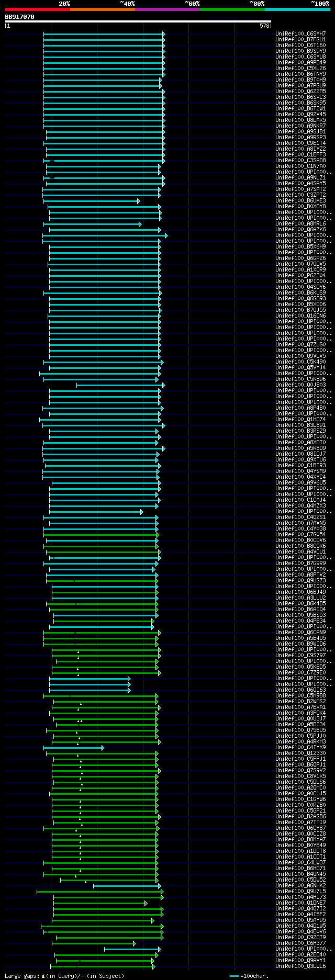Select the UniRef100_Q9ZV45 label
Viewport: 335px width, 980px height.
click(300, 115)
